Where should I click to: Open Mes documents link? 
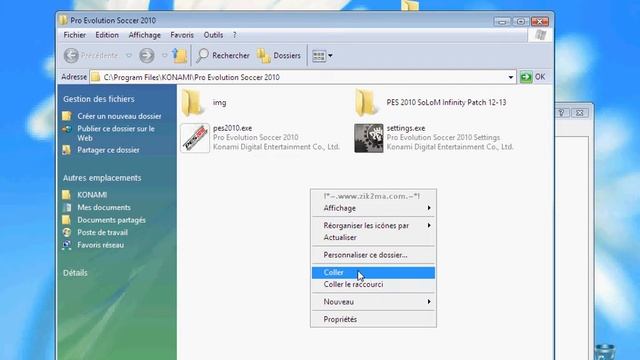point(104,207)
